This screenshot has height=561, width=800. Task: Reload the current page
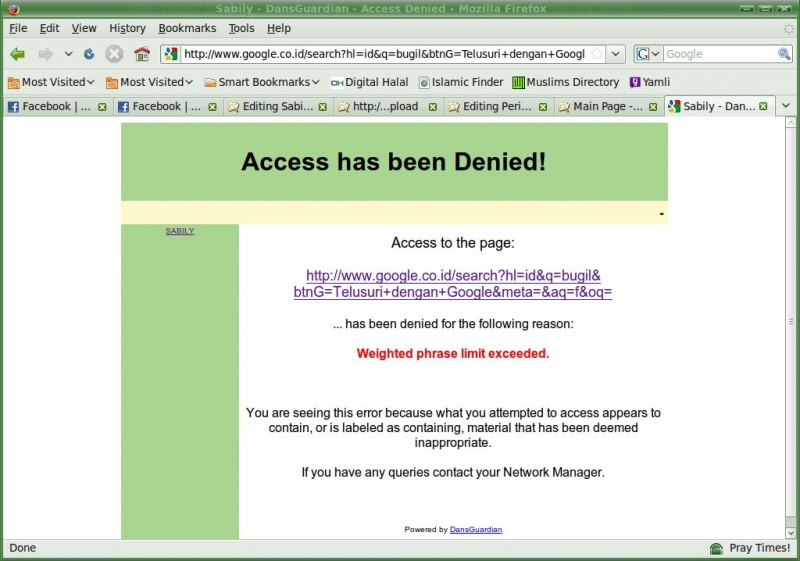89,54
